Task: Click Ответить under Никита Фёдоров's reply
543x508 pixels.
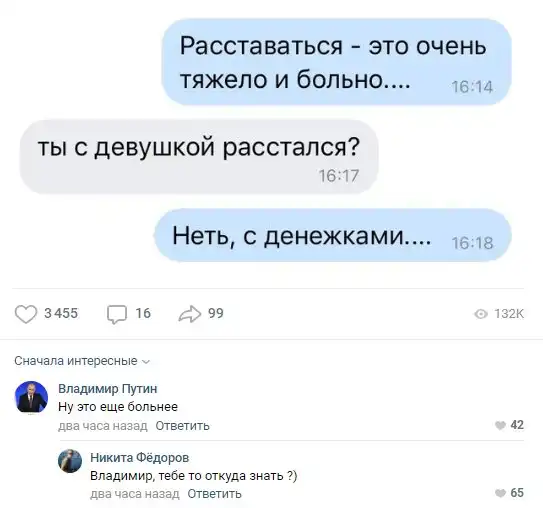Action: (x=214, y=493)
